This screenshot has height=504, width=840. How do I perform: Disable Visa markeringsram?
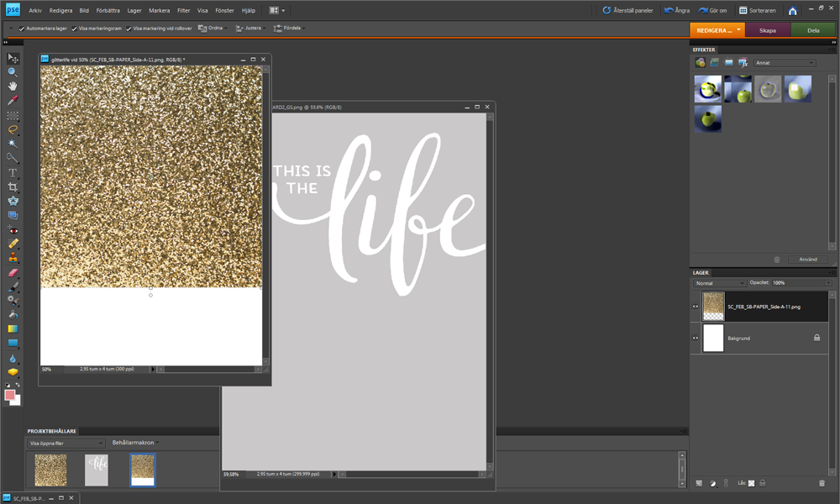tap(74, 28)
